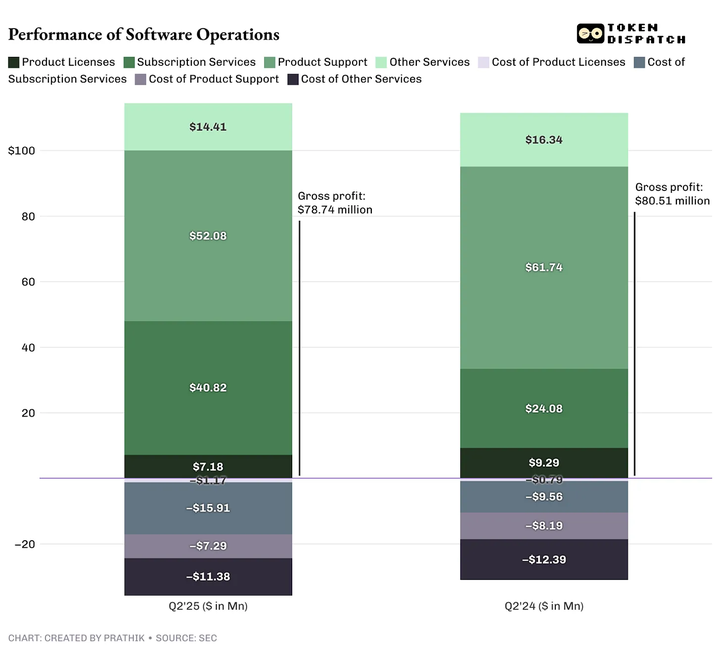Viewport: 720px width, 659px height.
Task: Click the $24.08 Subscription Services segment in Q2'24
Action: (544, 408)
